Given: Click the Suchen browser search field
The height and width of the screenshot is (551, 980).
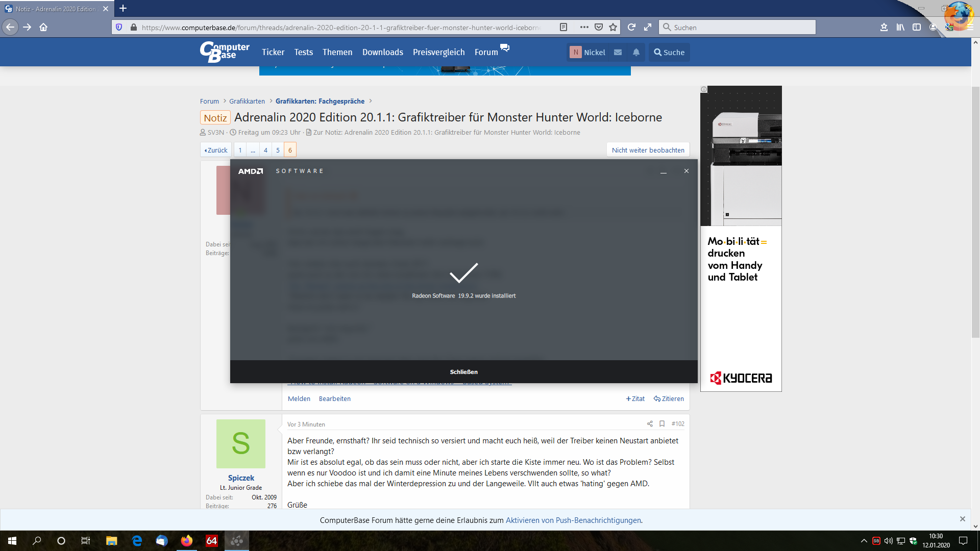Looking at the screenshot, I should pos(740,28).
